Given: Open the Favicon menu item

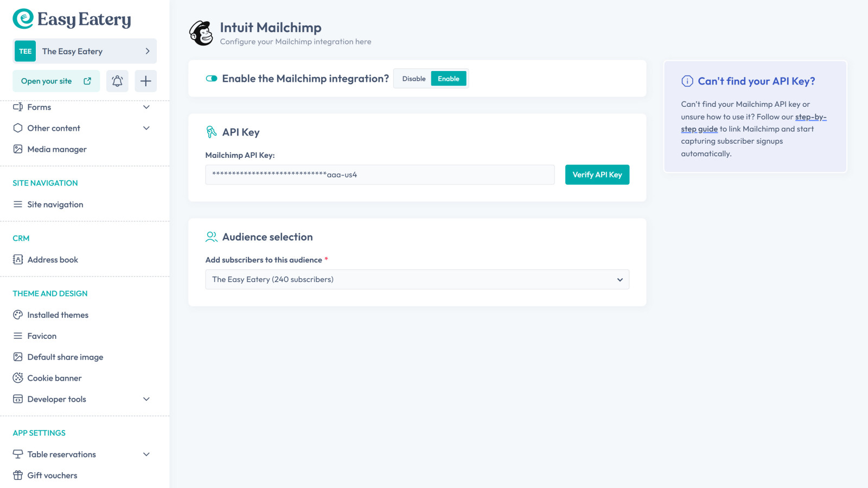Looking at the screenshot, I should tap(42, 336).
